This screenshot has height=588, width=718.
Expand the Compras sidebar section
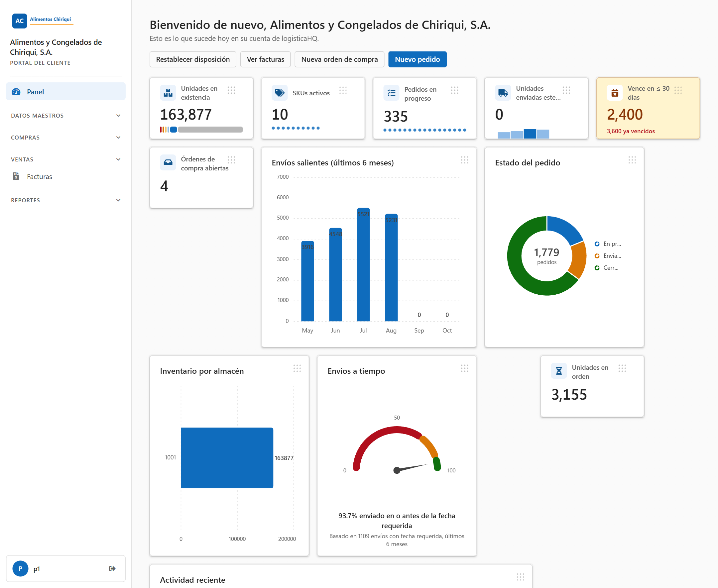pos(66,138)
